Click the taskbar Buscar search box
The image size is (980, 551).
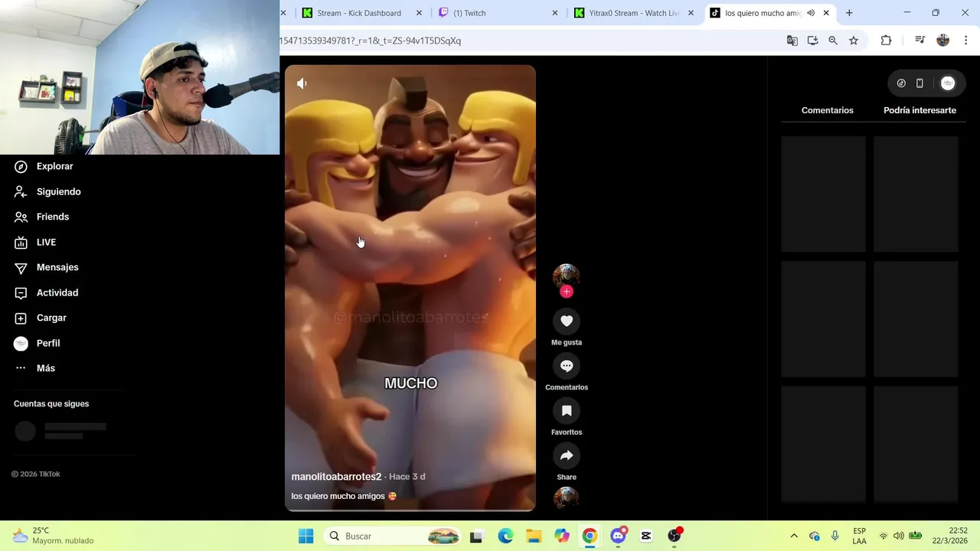point(393,536)
